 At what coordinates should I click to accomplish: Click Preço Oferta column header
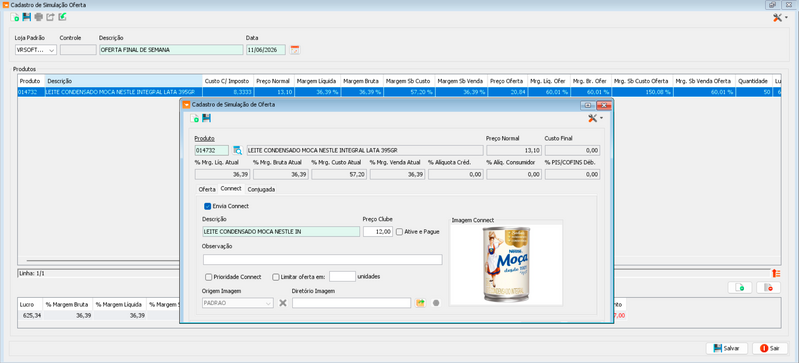coord(508,81)
